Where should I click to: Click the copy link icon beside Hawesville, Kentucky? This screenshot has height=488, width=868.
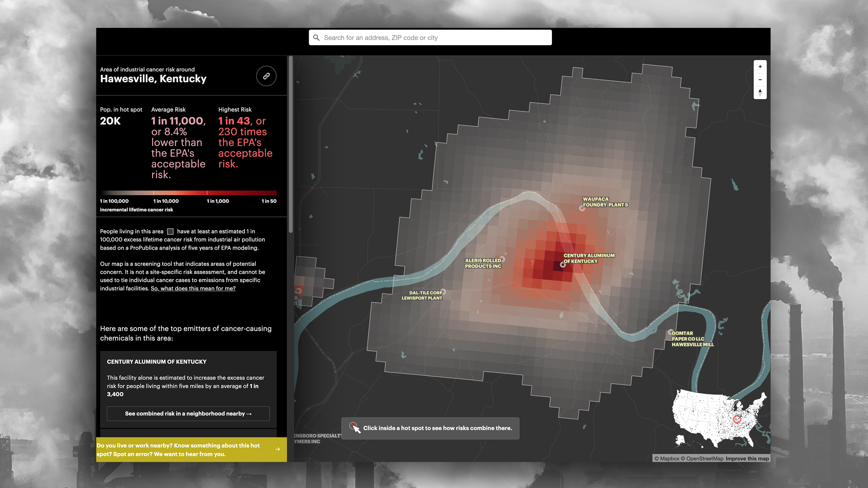266,76
